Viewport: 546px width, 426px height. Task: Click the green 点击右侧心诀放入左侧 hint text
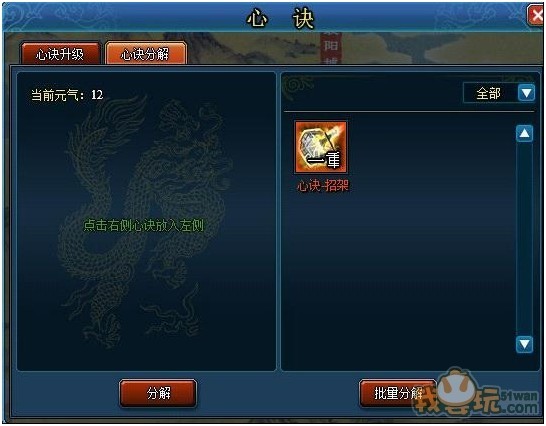point(143,225)
